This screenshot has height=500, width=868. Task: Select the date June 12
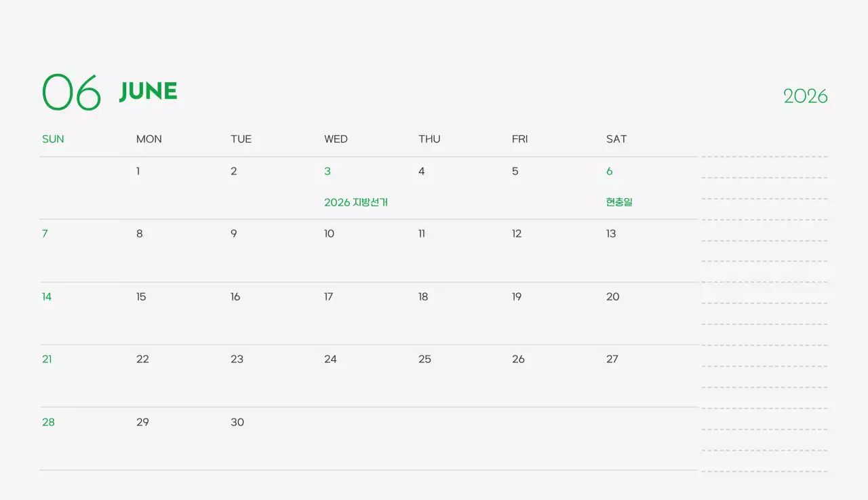point(517,234)
